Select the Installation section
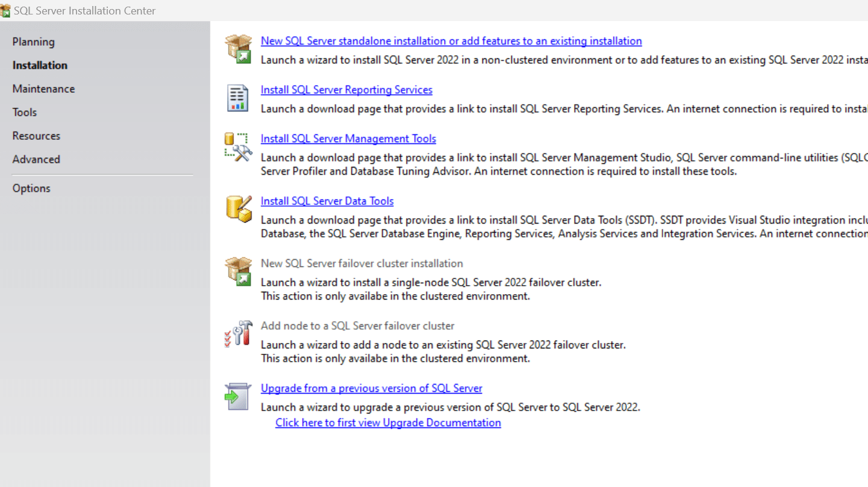 (x=40, y=65)
